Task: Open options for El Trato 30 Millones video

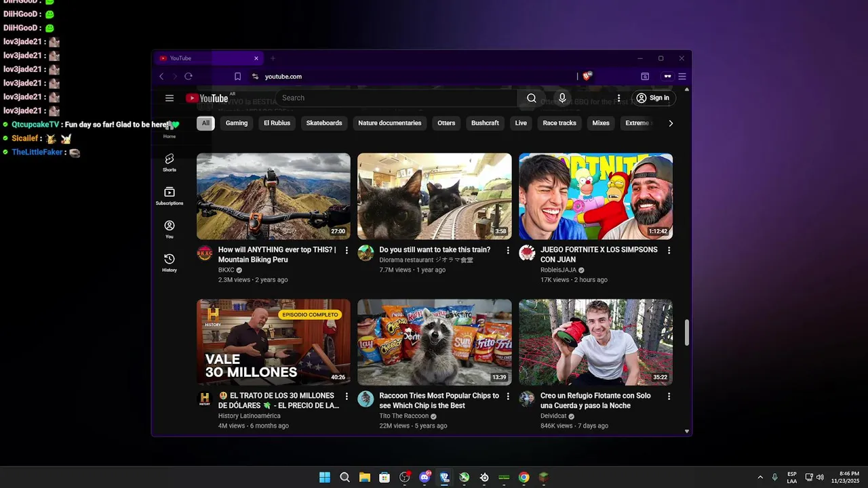Action: [347, 396]
